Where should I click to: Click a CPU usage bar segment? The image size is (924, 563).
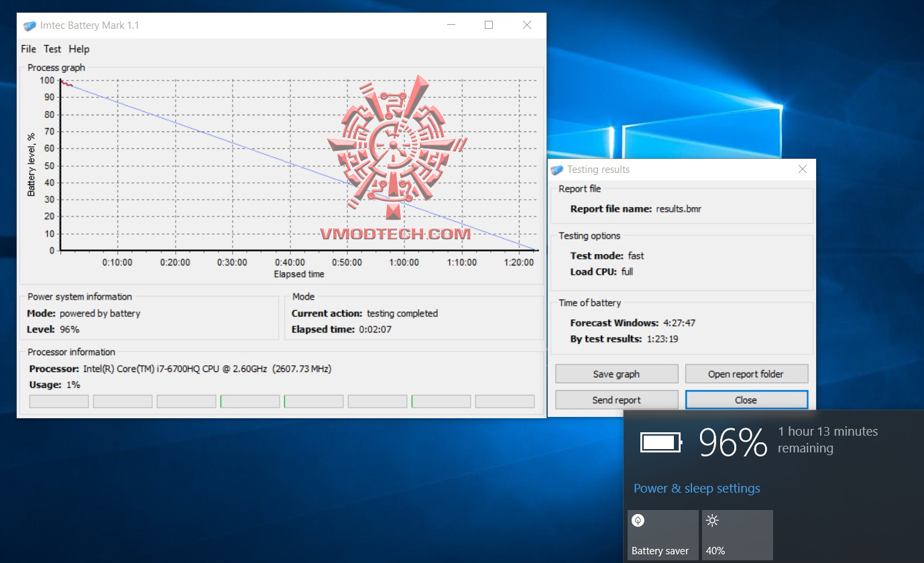point(58,401)
